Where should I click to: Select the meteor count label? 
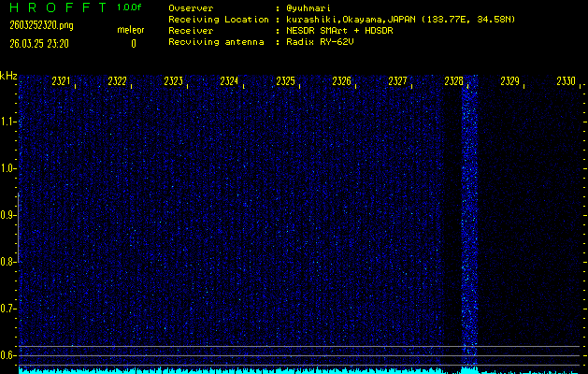coord(131,29)
